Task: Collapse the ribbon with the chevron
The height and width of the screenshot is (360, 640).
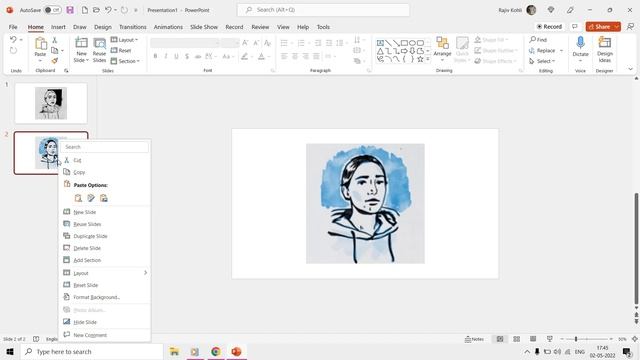Action: (630, 69)
